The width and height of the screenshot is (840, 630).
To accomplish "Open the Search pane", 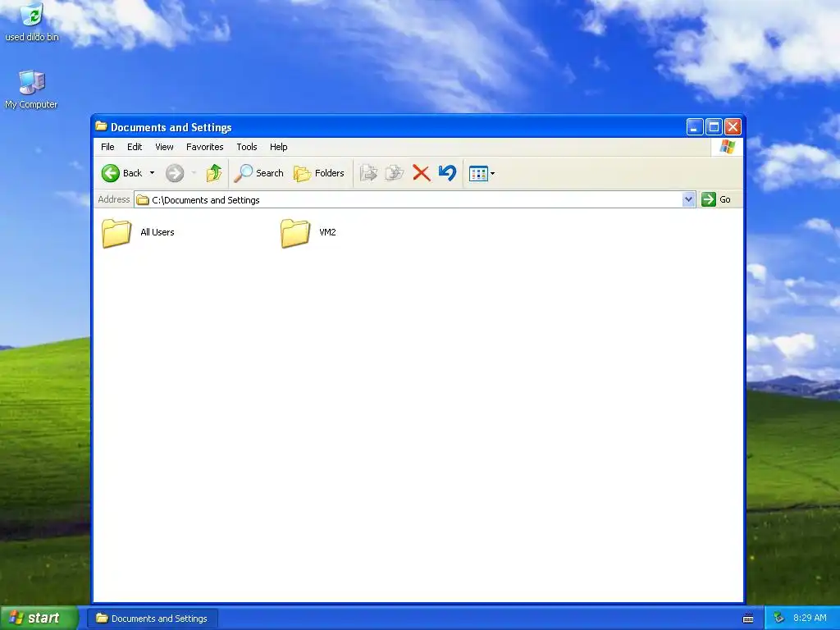I will (x=258, y=173).
